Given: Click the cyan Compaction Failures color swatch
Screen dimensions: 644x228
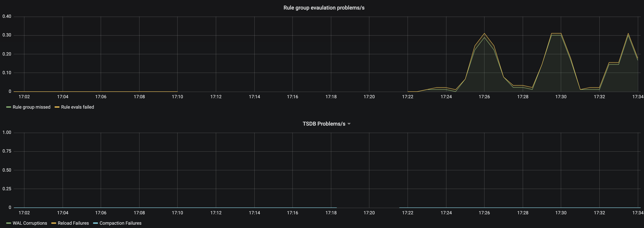Looking at the screenshot, I should tap(95, 223).
